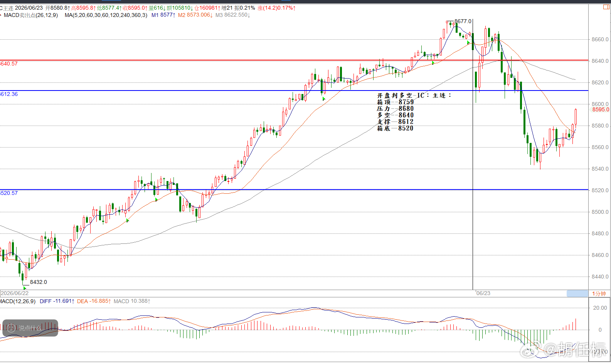
Task: Select the blue 520.57 line label
Action: tap(9, 193)
